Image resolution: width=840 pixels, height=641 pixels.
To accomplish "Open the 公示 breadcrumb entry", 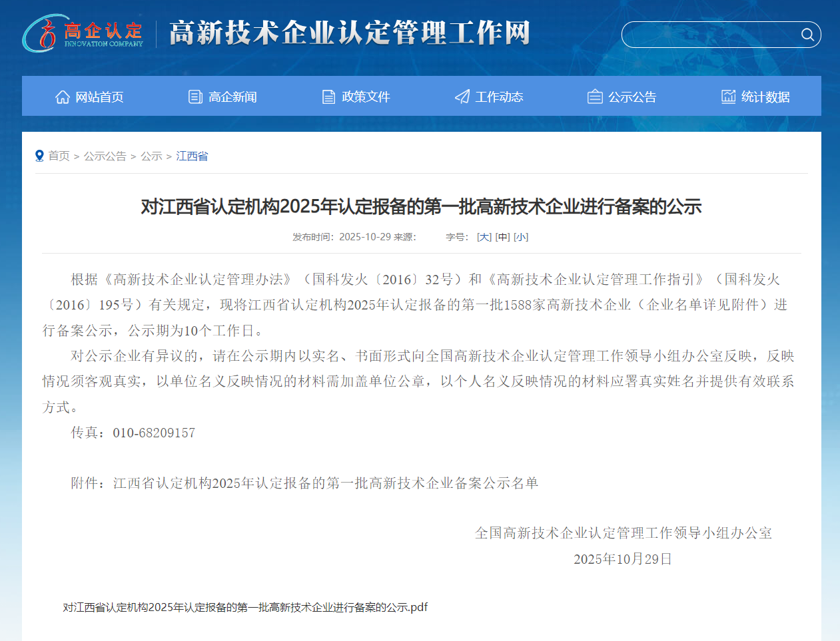I will click(152, 155).
